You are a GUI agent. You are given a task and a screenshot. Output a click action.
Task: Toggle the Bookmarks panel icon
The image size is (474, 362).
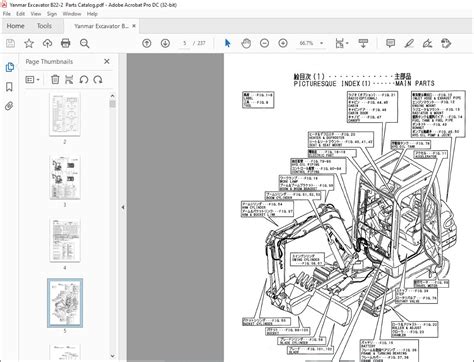point(9,87)
